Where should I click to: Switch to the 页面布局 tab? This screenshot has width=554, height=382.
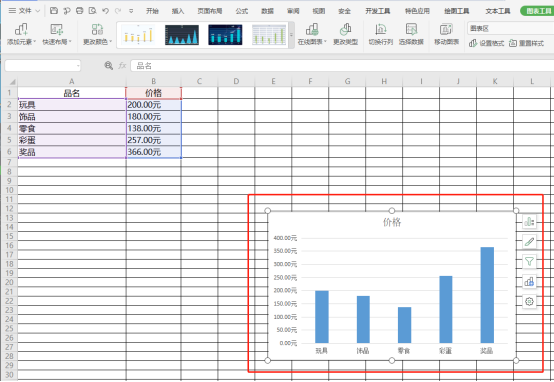(210, 11)
